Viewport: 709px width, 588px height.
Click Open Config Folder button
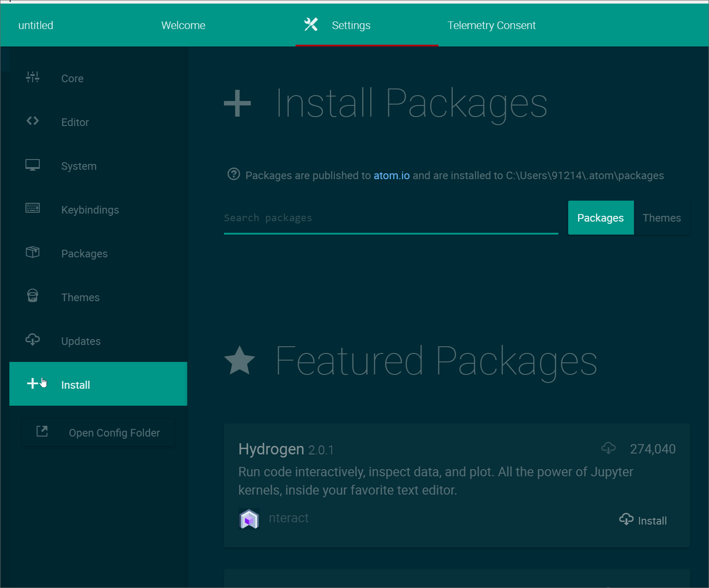(x=98, y=432)
